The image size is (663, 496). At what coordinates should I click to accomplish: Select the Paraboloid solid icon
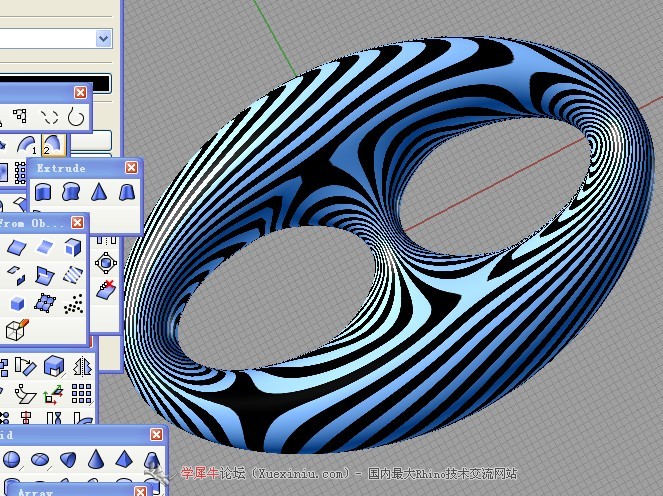point(68,459)
